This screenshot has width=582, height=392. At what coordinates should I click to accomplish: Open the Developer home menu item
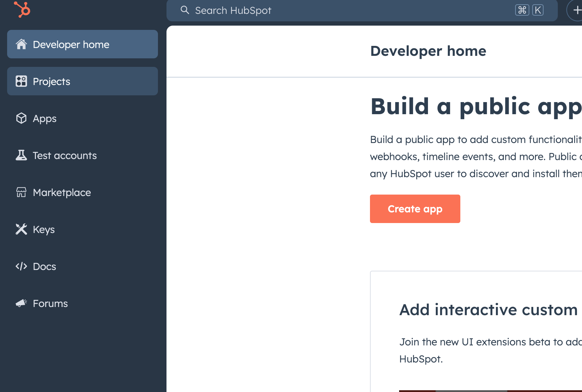(x=83, y=44)
